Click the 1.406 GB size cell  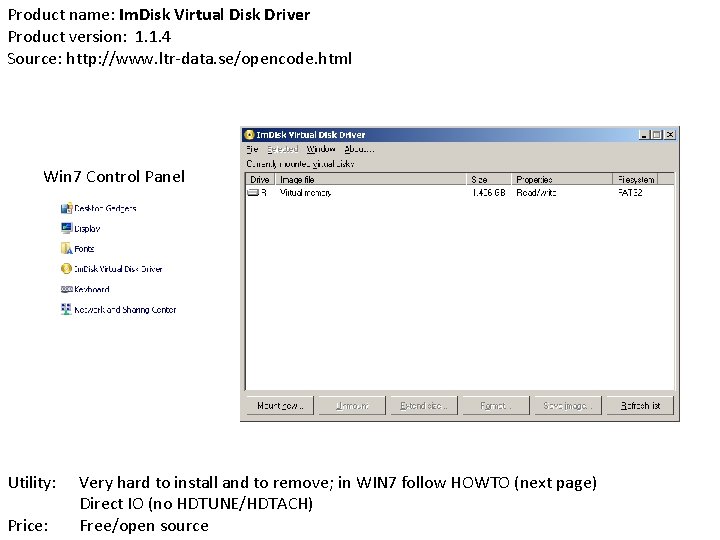tap(489, 192)
